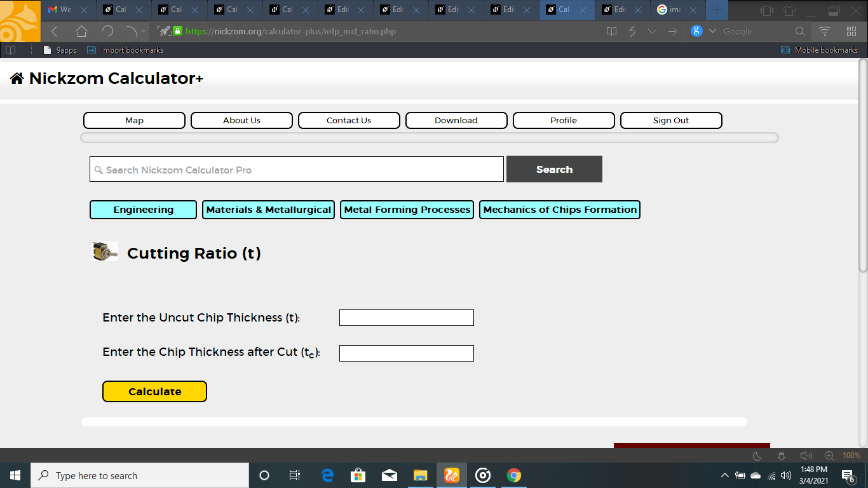Viewport: 868px width, 488px height.
Task: Go to the browser home page icon
Action: coord(81,31)
